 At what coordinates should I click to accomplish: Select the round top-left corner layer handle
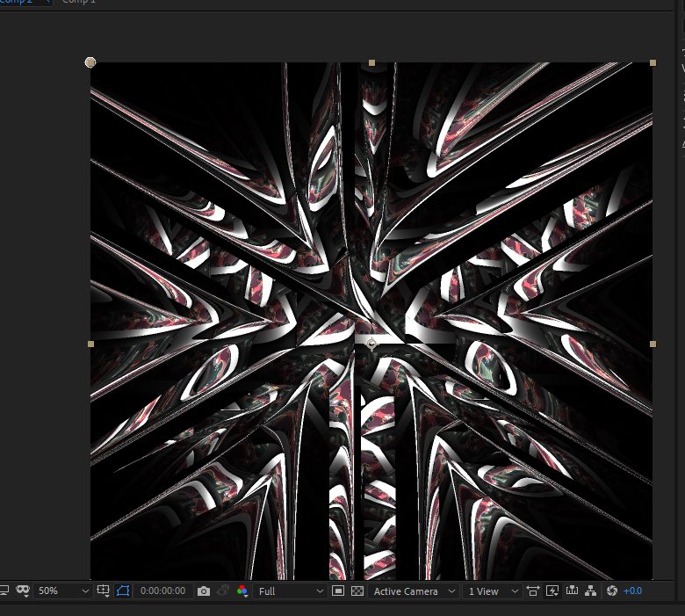coord(90,62)
